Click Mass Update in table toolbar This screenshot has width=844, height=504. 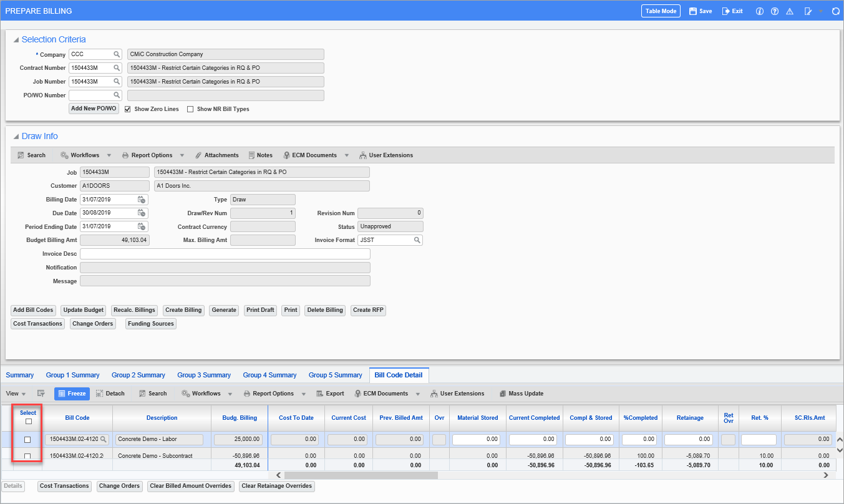521,394
